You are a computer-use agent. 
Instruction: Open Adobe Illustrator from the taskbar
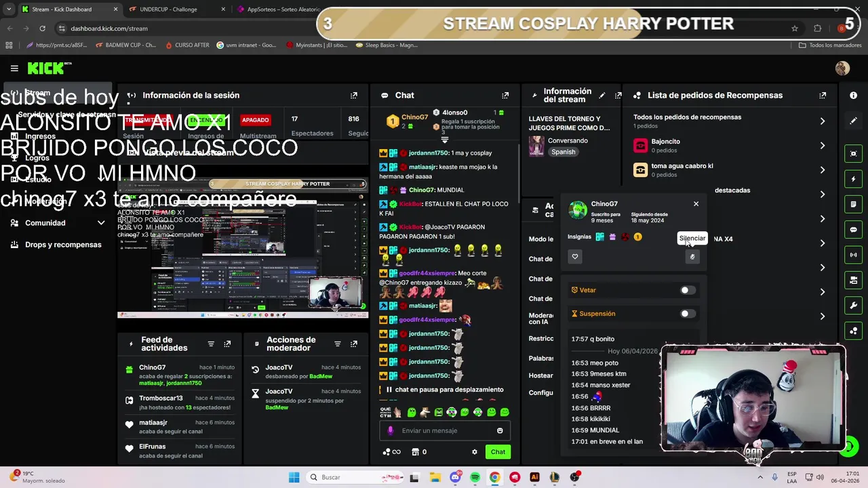534,477
